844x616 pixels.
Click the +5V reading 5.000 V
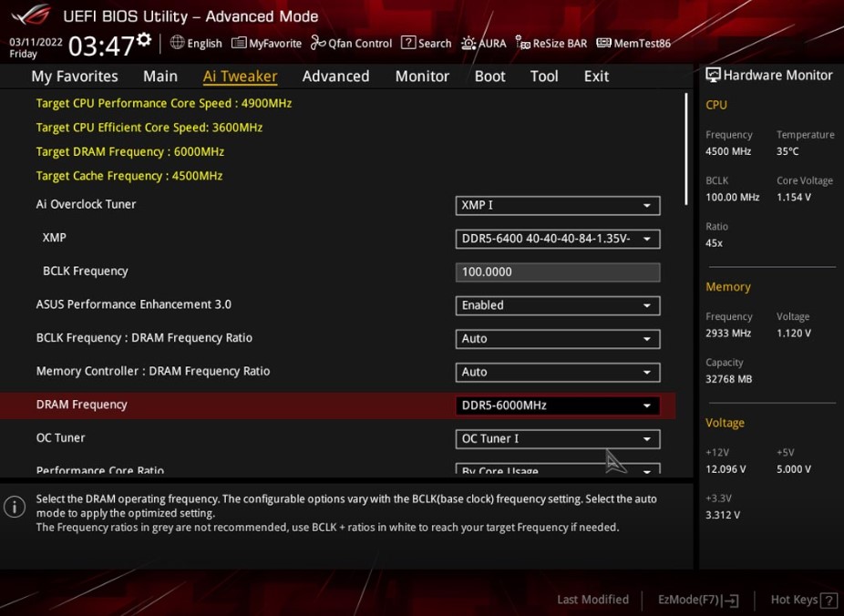point(793,469)
